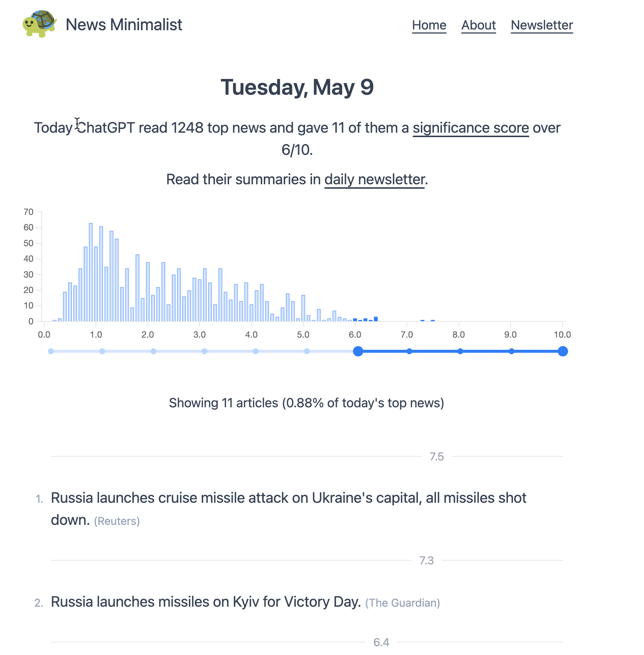Open the Victory Day missiles Guardian headline

point(205,602)
